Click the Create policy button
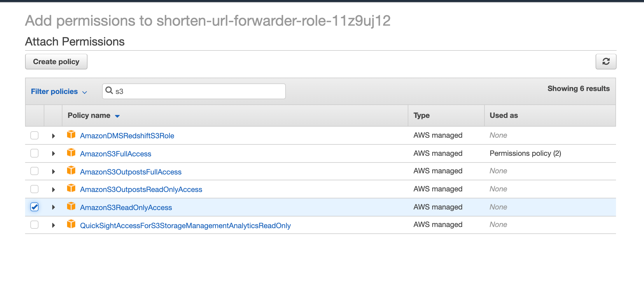 coord(56,62)
